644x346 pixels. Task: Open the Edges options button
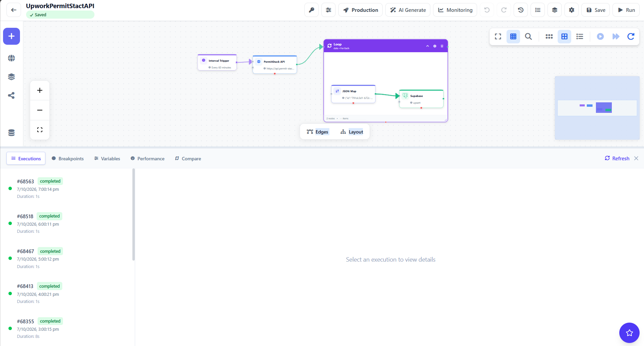click(x=318, y=132)
